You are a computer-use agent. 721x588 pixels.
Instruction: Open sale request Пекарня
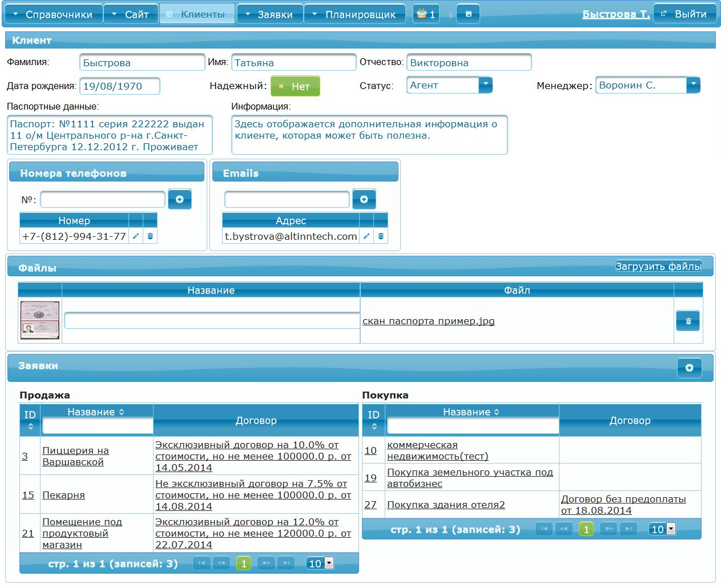63,494
